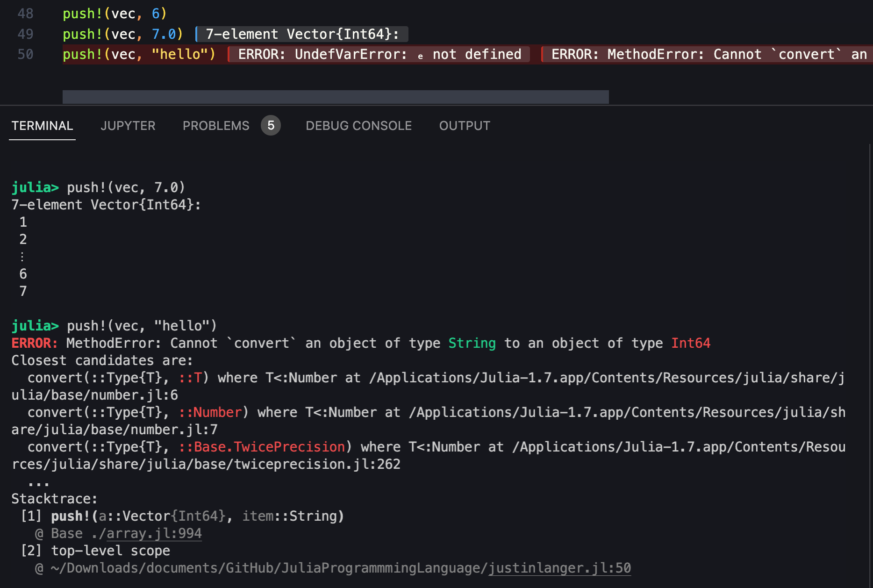Switch to the DEBUG CONSOLE tab
Image resolution: width=873 pixels, height=588 pixels.
tap(358, 126)
